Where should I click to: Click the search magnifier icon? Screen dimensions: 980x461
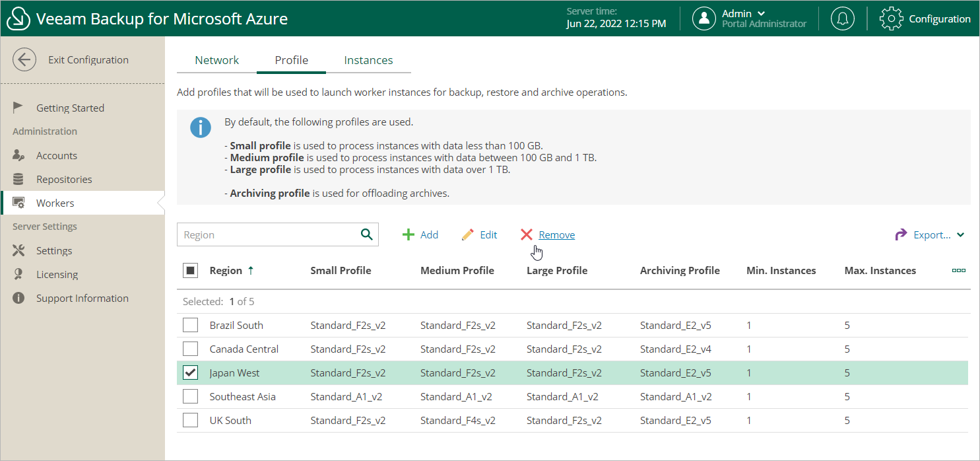tap(366, 234)
